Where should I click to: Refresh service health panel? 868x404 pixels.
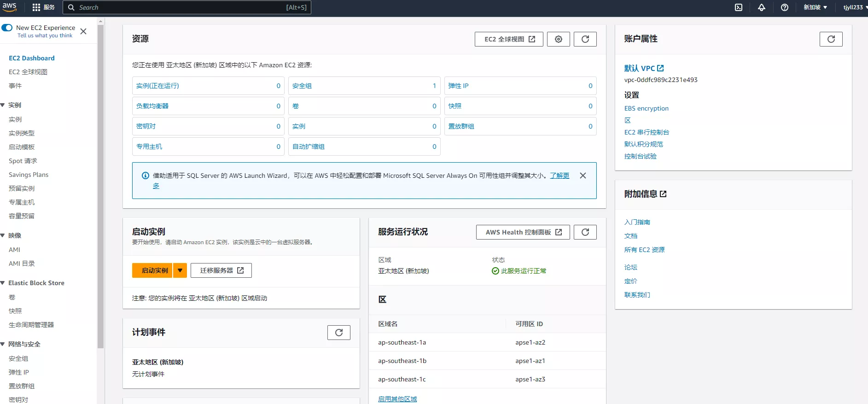tap(585, 232)
